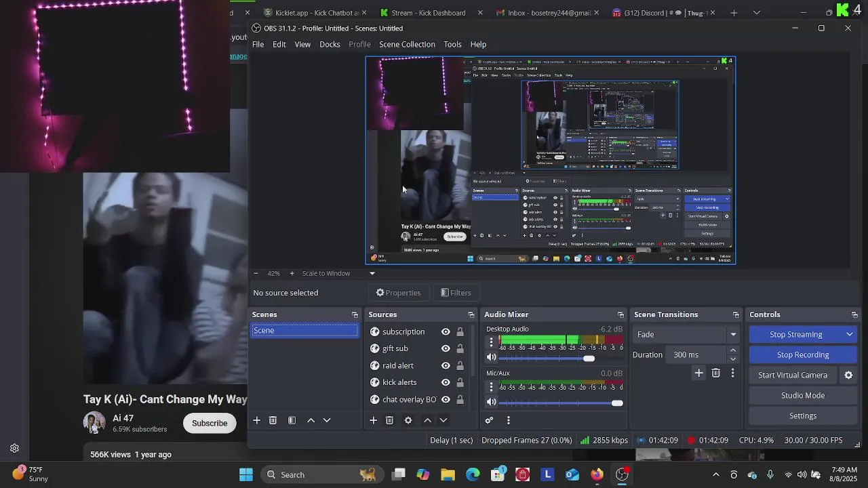Screen dimensions: 868x488
Task: Open Mic/Aux three-dot options
Action: (x=492, y=386)
